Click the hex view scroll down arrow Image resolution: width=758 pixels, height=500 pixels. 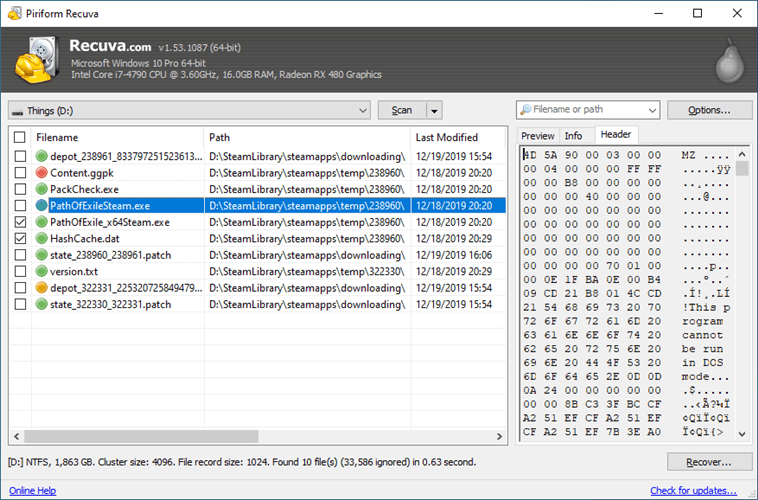coord(742,434)
